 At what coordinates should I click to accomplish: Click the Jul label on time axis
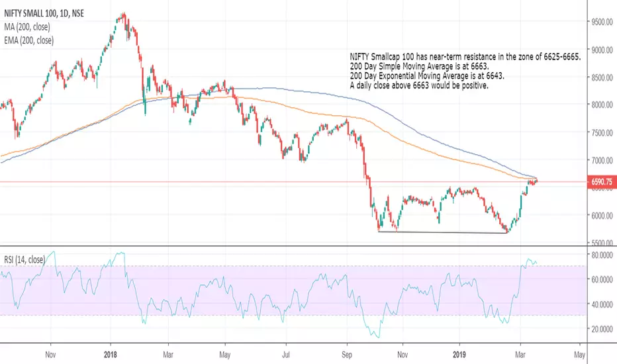(286, 355)
